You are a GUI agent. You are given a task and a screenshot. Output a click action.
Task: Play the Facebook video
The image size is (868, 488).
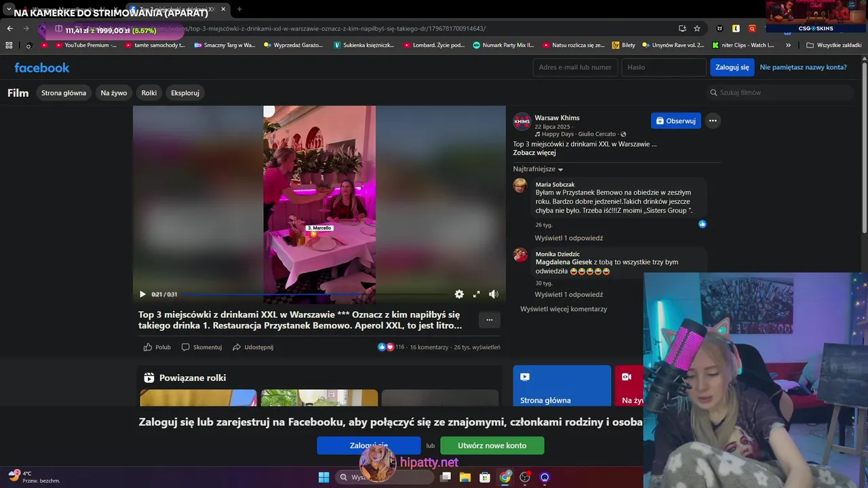[142, 294]
